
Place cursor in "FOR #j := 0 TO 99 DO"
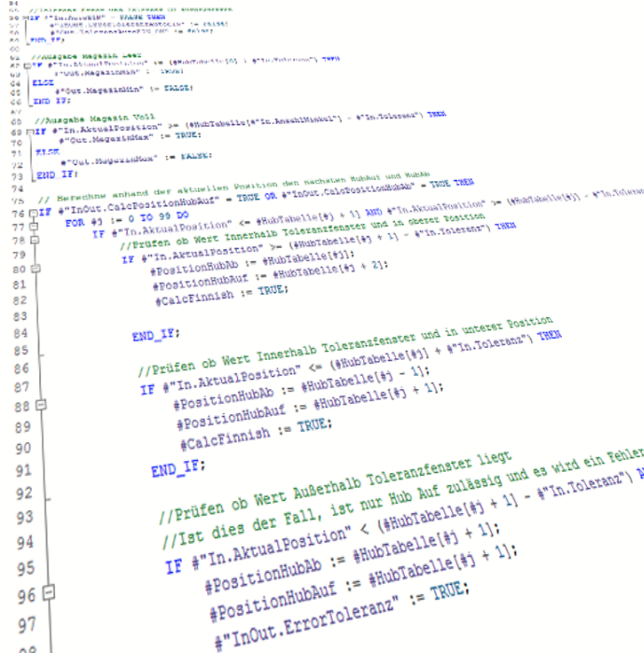pos(126,221)
